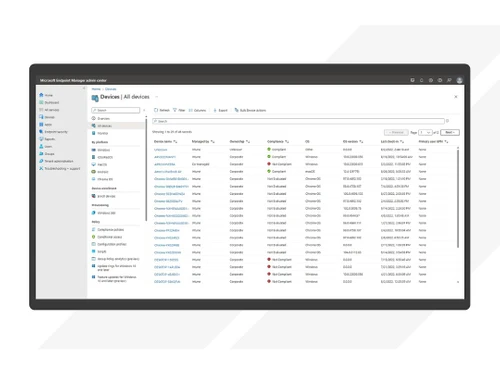This screenshot has width=500, height=375.
Task: Open the notifications bell in header
Action: (x=422, y=80)
